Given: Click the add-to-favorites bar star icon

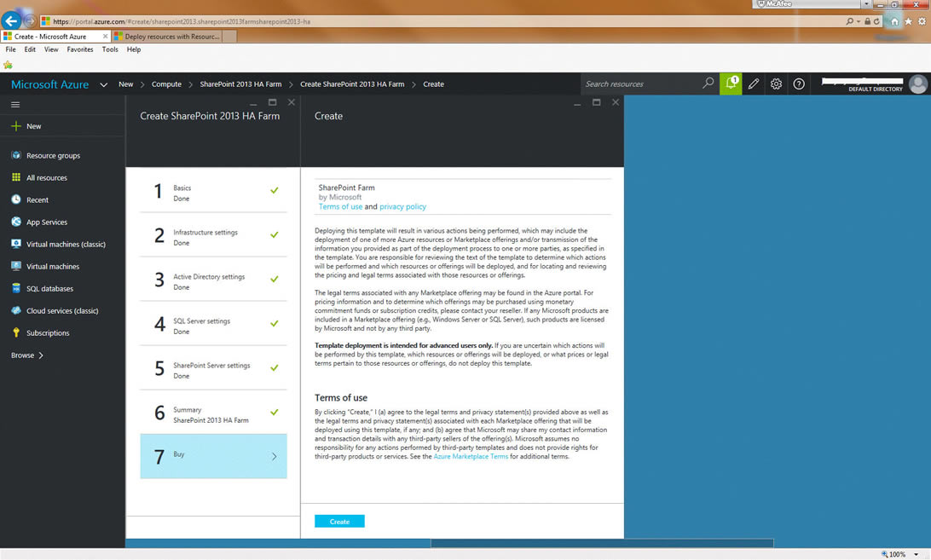Looking at the screenshot, I should click(x=8, y=65).
